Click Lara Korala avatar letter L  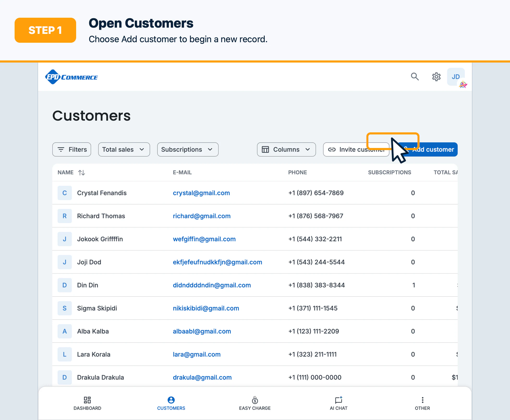(65, 354)
